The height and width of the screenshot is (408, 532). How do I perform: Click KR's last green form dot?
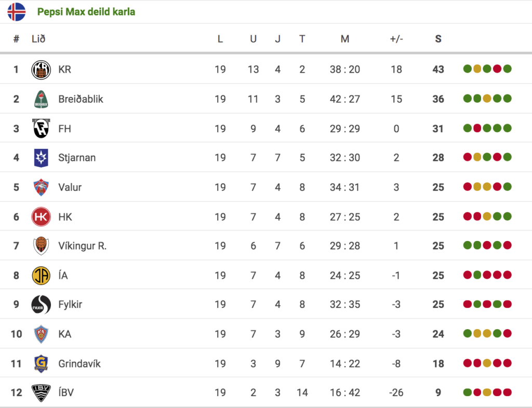tap(508, 69)
